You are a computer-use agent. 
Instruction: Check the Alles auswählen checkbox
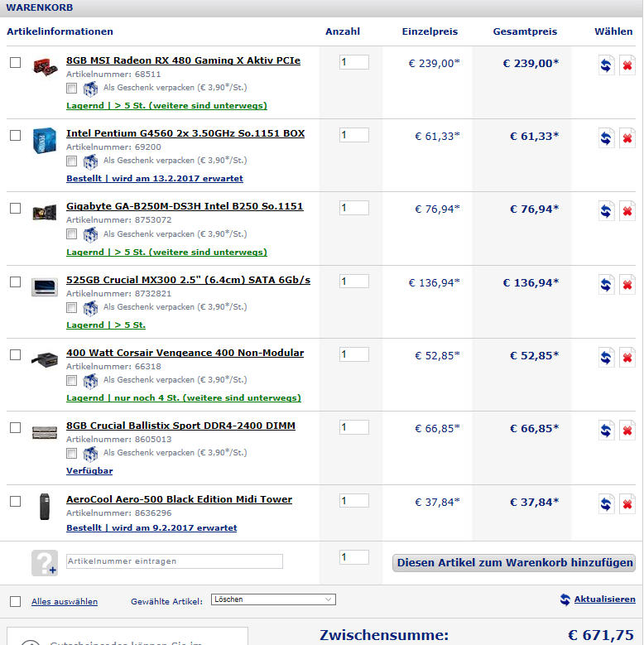click(15, 601)
